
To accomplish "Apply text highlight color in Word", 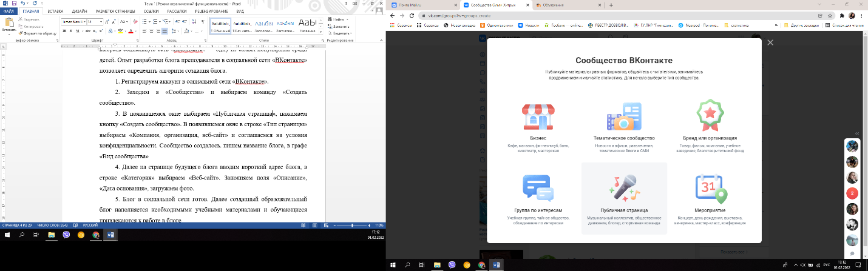I will [x=120, y=31].
